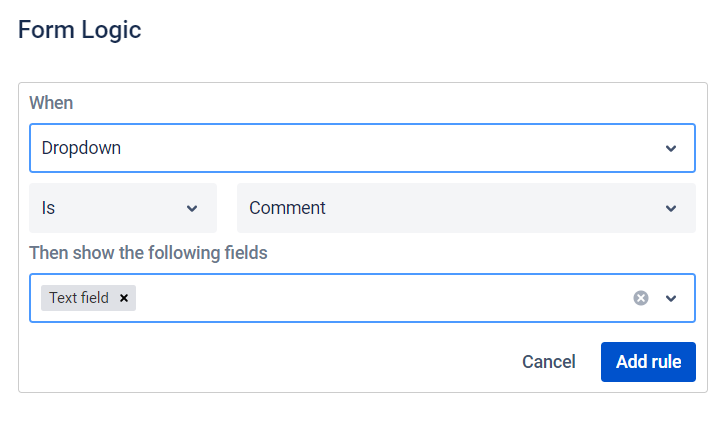
Task: Open the "Is" operator chevron
Action: [x=192, y=208]
